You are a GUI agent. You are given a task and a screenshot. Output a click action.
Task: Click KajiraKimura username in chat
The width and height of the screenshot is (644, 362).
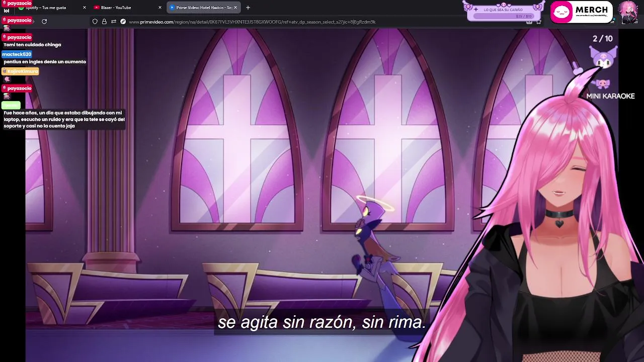click(20, 71)
